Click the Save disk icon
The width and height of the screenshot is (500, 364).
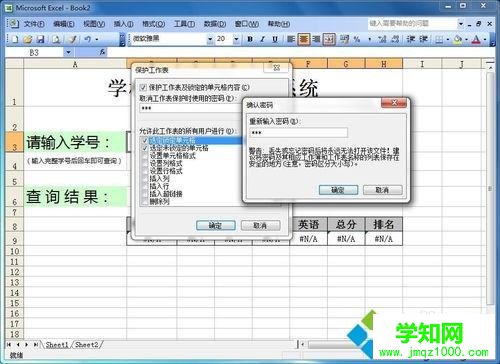tap(41, 39)
